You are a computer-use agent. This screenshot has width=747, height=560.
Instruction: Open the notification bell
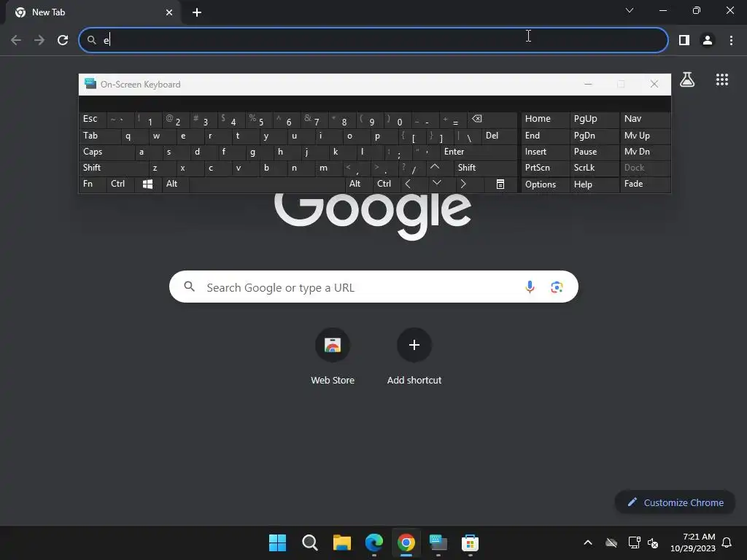click(727, 542)
